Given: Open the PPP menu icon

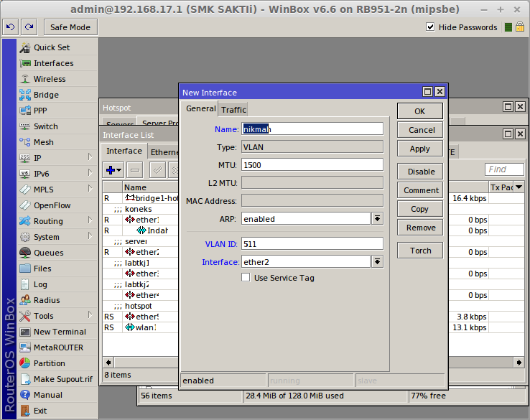Looking at the screenshot, I should 25,111.
